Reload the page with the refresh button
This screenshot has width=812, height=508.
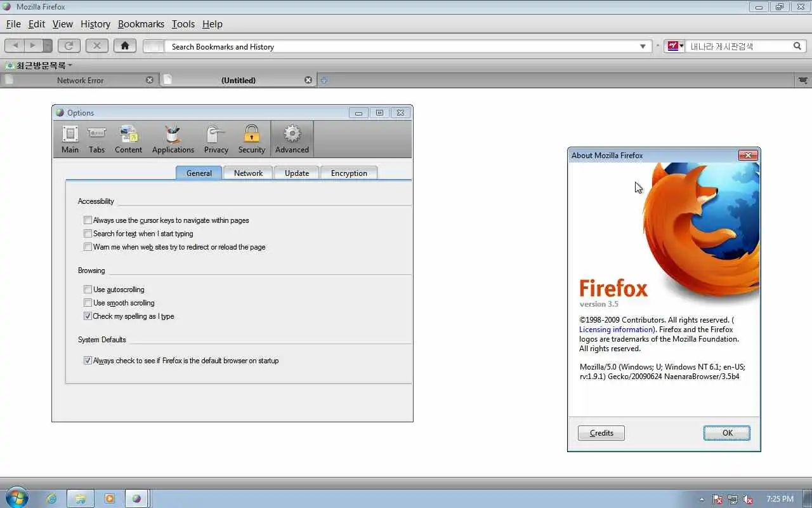tap(69, 46)
